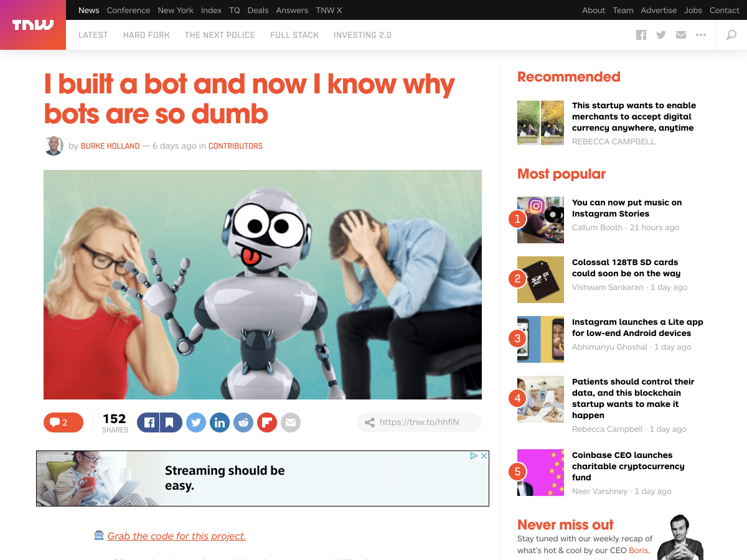Viewport: 747px width, 560px height.
Task: Click author name BURKE HOLLAND
Action: coord(110,146)
